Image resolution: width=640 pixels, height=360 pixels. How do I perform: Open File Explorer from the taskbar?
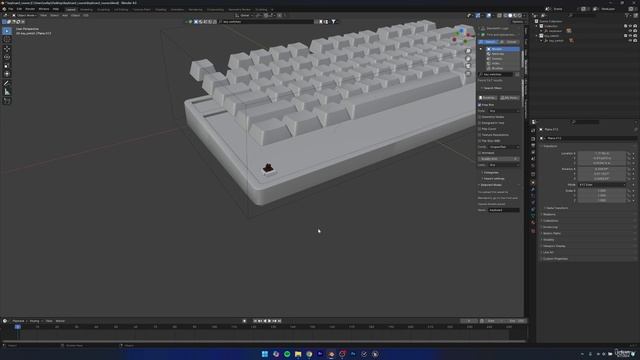click(298, 354)
